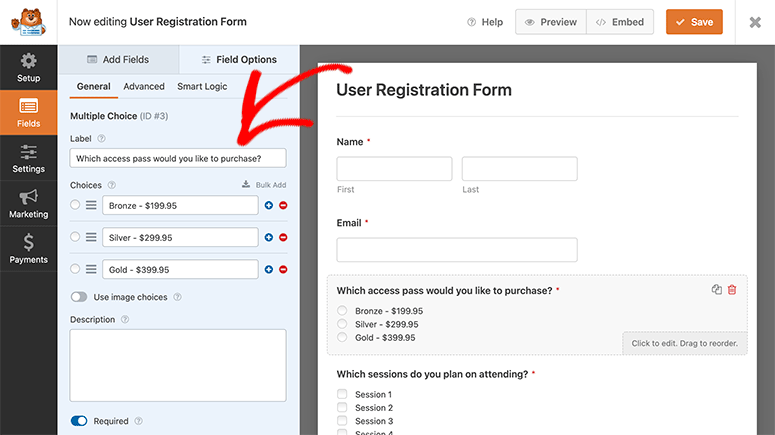Set Bronze as the default choice

coord(75,205)
